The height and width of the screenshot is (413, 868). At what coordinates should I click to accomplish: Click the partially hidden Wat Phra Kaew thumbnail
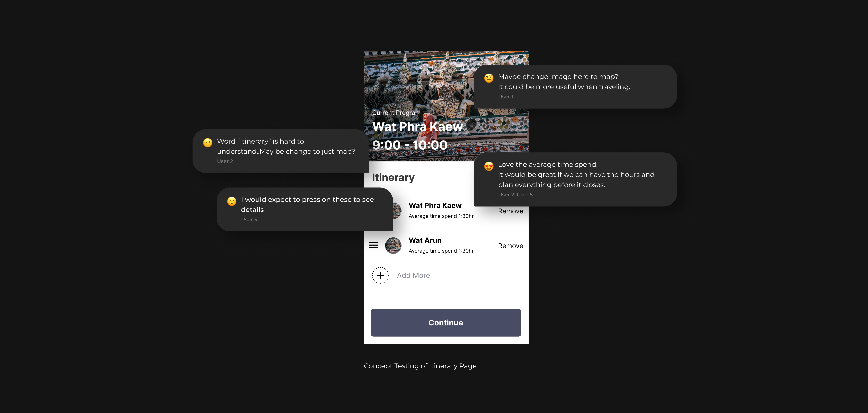[397, 211]
